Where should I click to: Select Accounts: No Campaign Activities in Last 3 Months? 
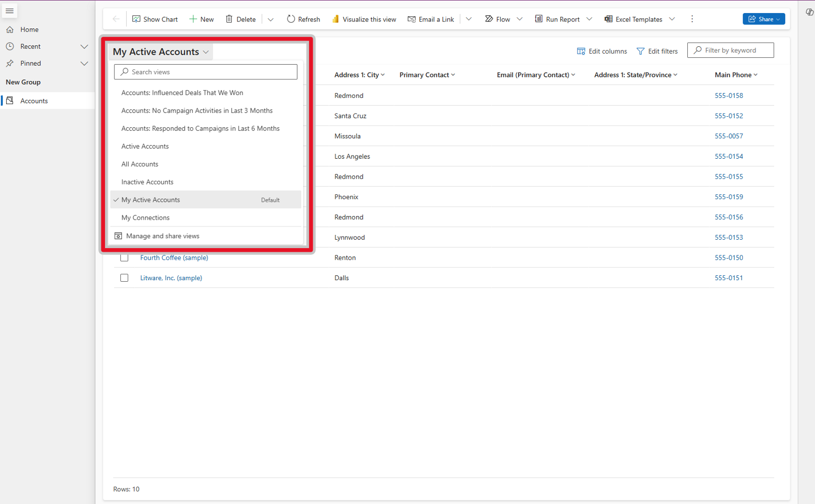[x=206, y=110]
